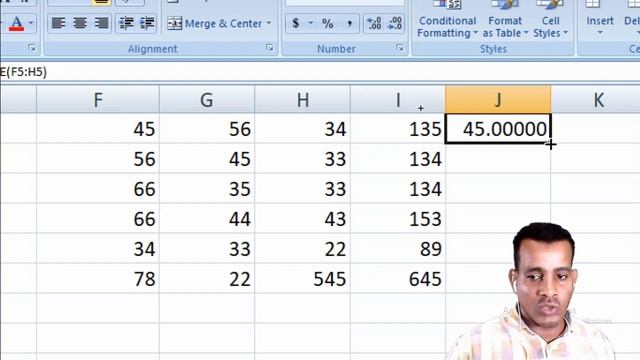This screenshot has width=640, height=360.
Task: Select the cell with value 153
Action: (x=398, y=219)
